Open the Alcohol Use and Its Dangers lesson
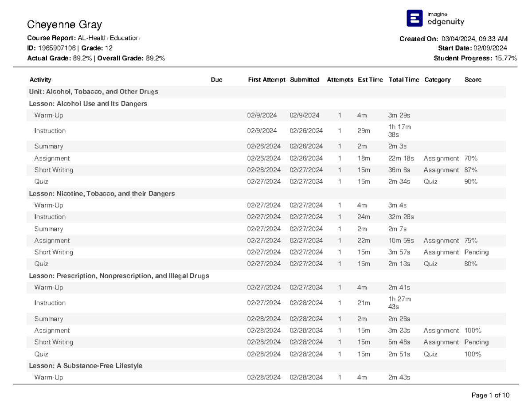The image size is (532, 411). tap(88, 104)
